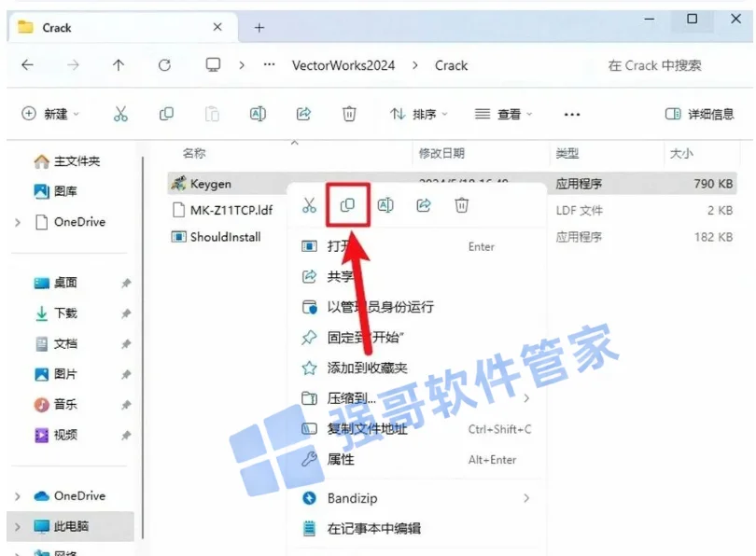Choose Copy as path
The image size is (756, 556).
pos(417,428)
